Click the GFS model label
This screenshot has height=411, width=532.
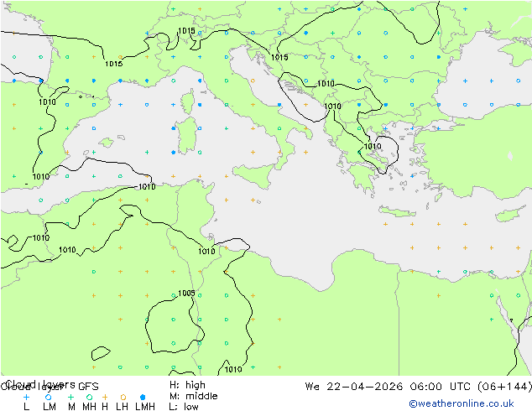pos(88,387)
